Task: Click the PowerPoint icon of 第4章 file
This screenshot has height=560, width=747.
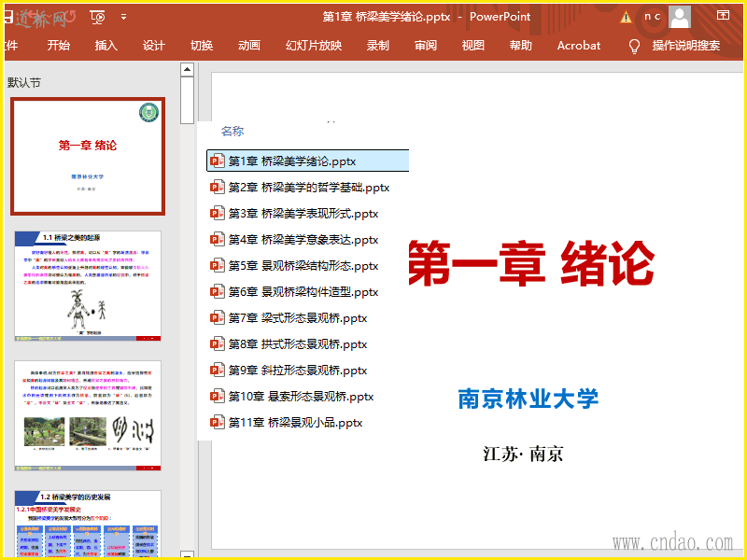Action: click(x=218, y=240)
